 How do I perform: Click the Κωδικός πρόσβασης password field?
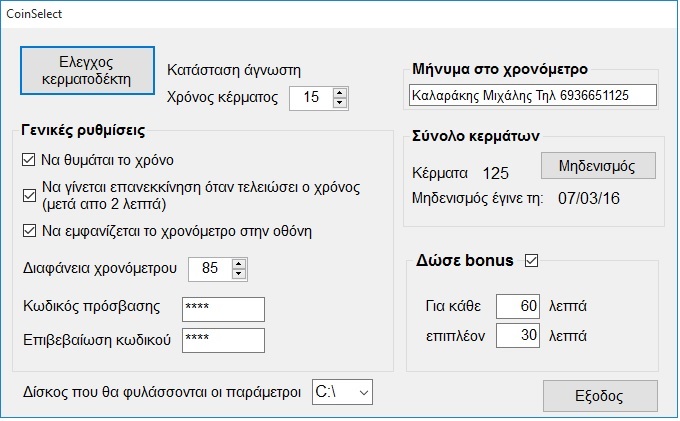223,309
